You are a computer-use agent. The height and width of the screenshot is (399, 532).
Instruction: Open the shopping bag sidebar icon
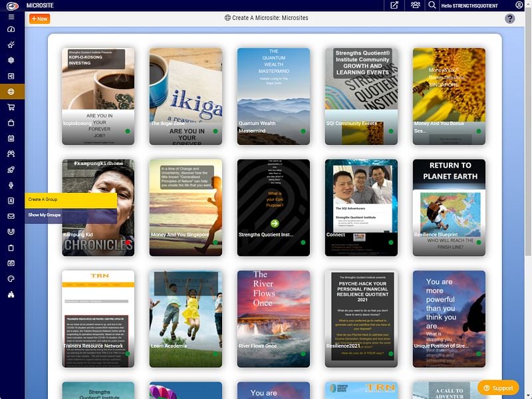11,123
